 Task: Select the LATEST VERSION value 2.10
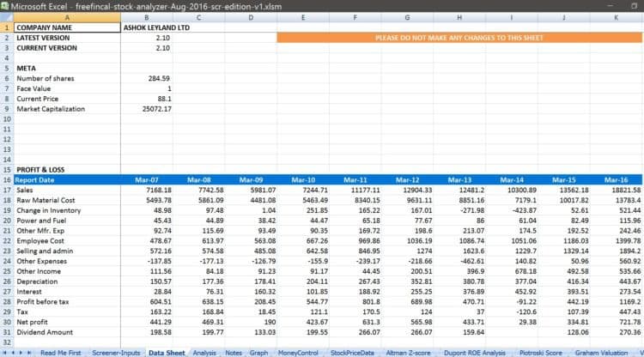147,38
